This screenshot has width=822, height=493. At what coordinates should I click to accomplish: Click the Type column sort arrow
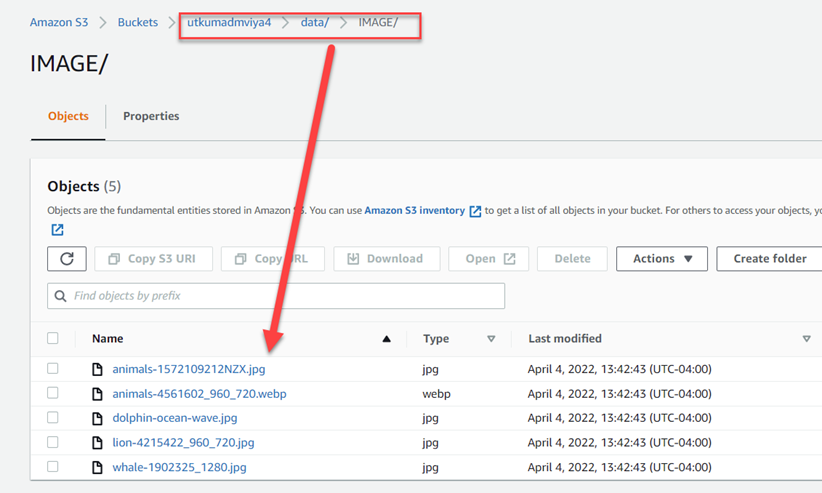click(x=491, y=339)
